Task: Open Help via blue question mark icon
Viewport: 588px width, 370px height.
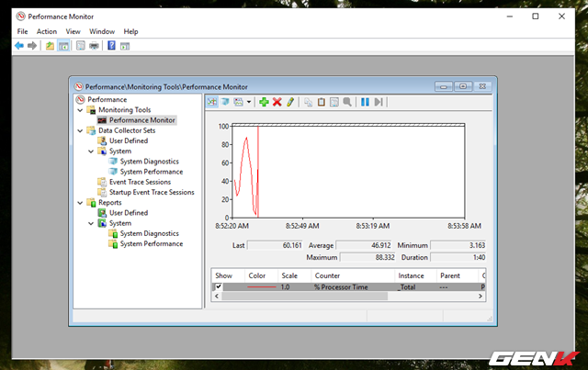Action: coord(111,46)
